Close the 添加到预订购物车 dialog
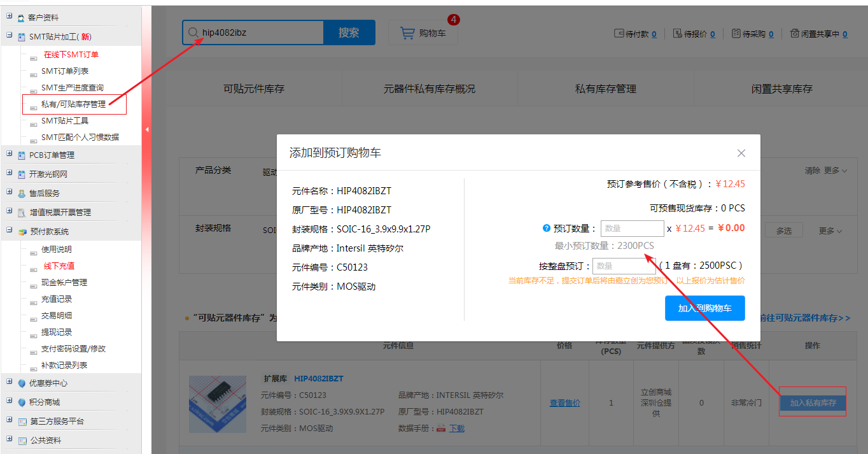The image size is (868, 454). point(741,153)
